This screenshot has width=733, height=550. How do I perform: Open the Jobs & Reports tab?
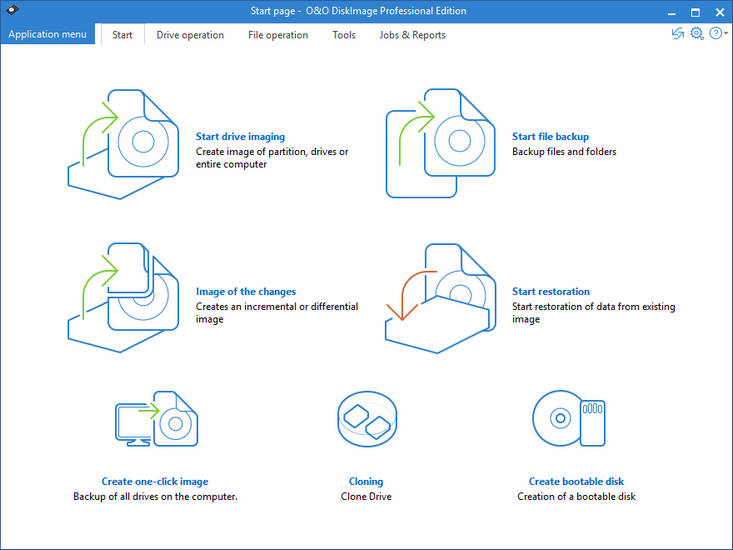tap(412, 35)
